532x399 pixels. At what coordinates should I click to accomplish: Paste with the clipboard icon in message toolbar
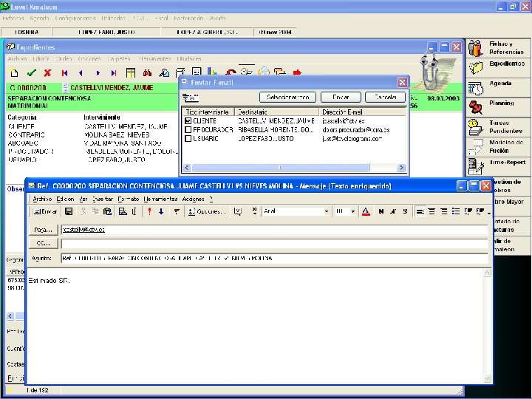point(108,211)
